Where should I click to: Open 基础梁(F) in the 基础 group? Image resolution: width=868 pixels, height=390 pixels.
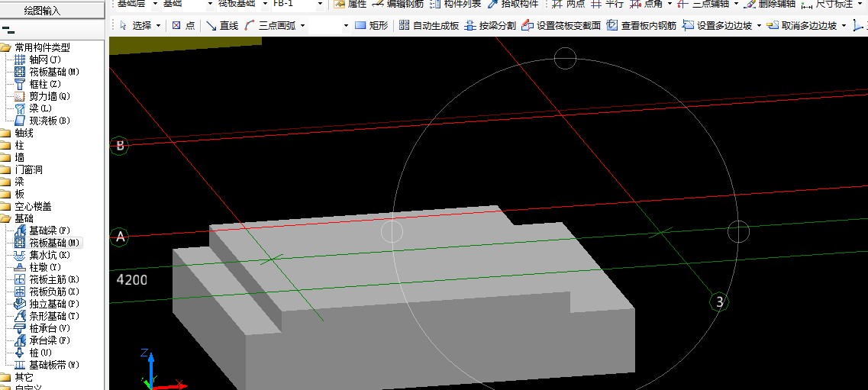point(43,230)
